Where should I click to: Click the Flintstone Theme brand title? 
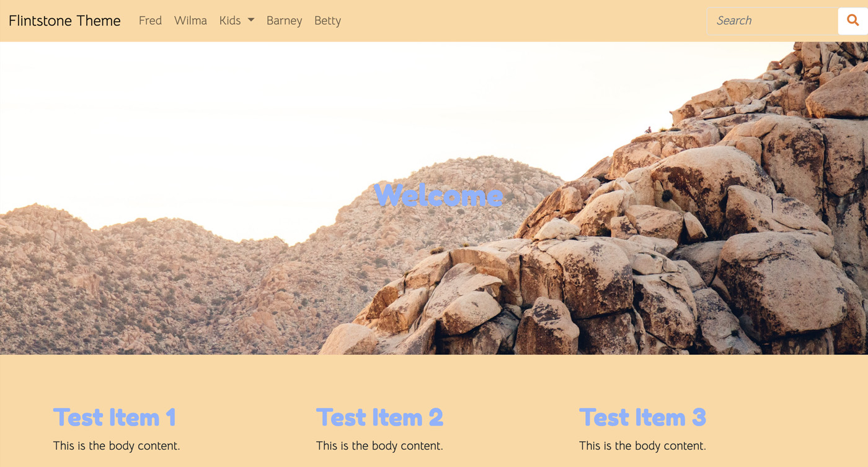pos(64,20)
